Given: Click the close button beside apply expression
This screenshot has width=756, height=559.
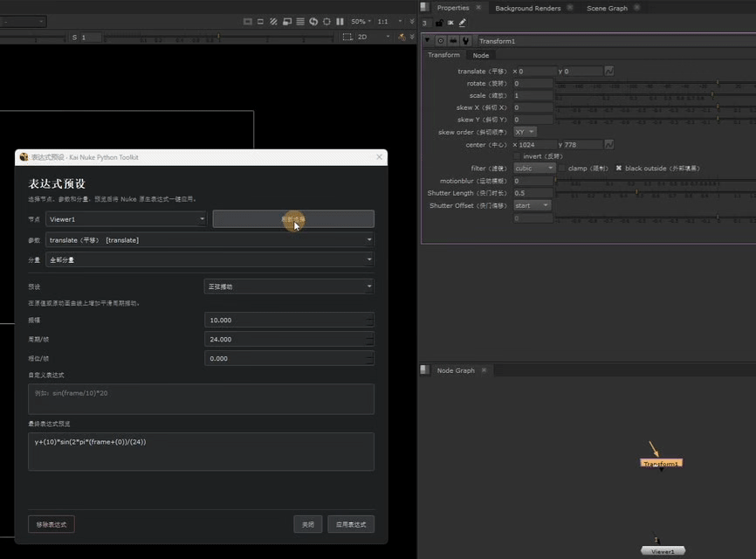Looking at the screenshot, I should [x=307, y=524].
